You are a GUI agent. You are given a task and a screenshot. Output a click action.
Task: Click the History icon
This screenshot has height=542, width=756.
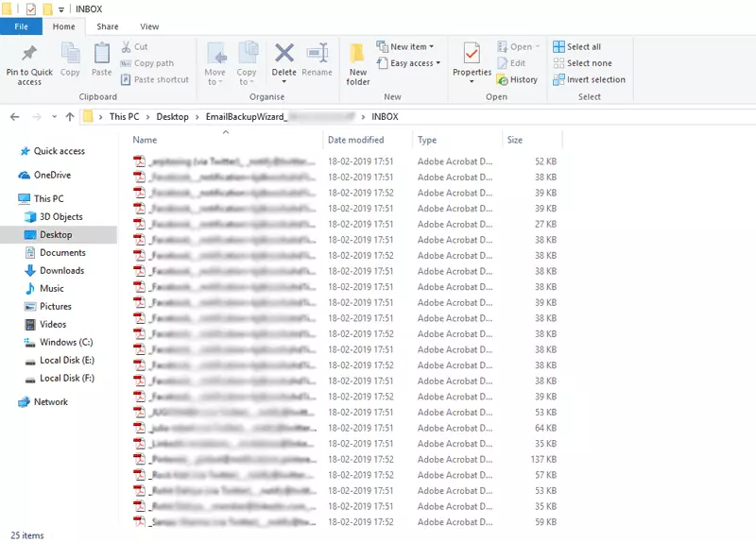(503, 79)
